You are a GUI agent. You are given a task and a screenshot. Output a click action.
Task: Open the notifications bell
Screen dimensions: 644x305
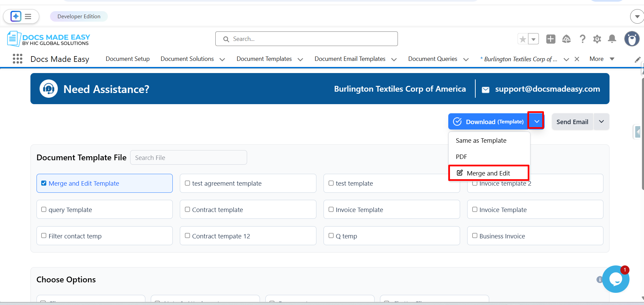point(612,39)
